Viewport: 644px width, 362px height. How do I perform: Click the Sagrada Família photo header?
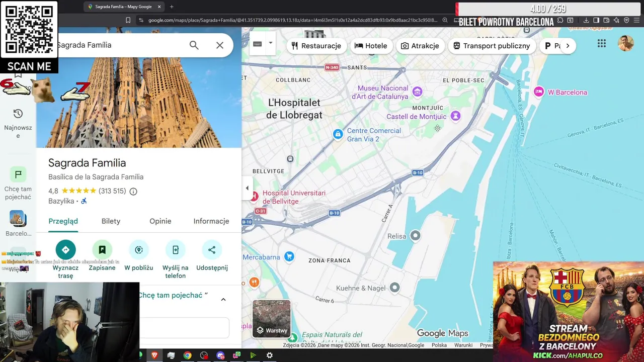[x=139, y=103]
